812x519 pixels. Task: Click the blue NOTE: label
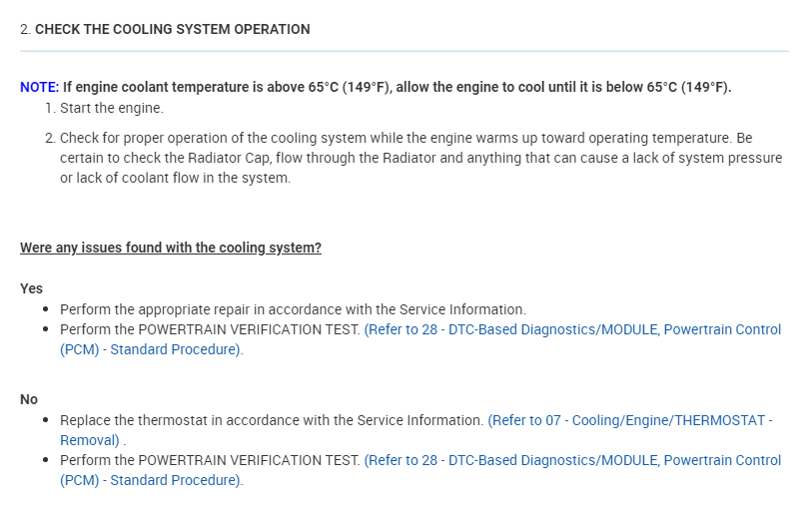[39, 87]
